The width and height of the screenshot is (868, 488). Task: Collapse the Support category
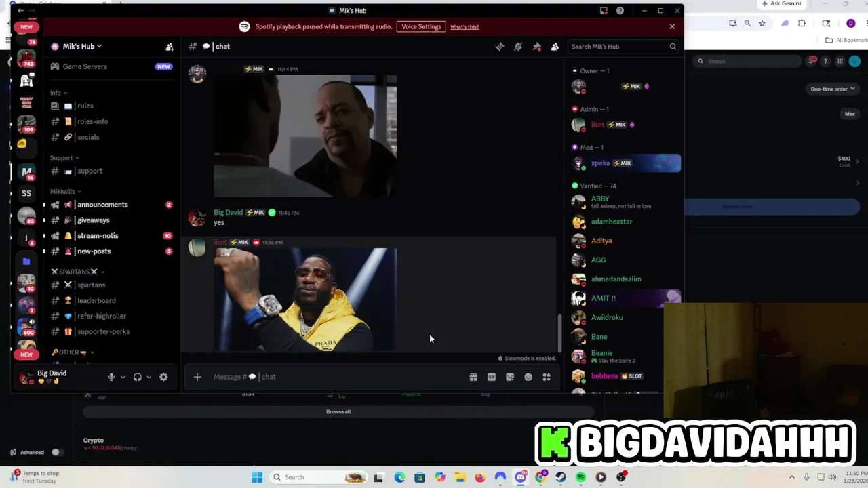tap(64, 158)
